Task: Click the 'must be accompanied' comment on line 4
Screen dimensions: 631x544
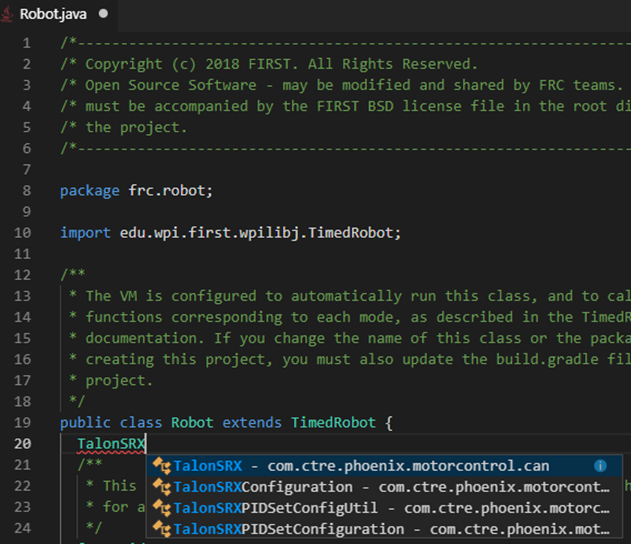Action: point(345,107)
